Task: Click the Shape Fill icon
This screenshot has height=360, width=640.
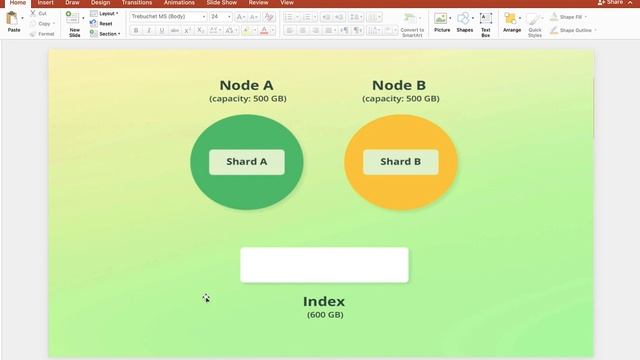Action: [554, 17]
